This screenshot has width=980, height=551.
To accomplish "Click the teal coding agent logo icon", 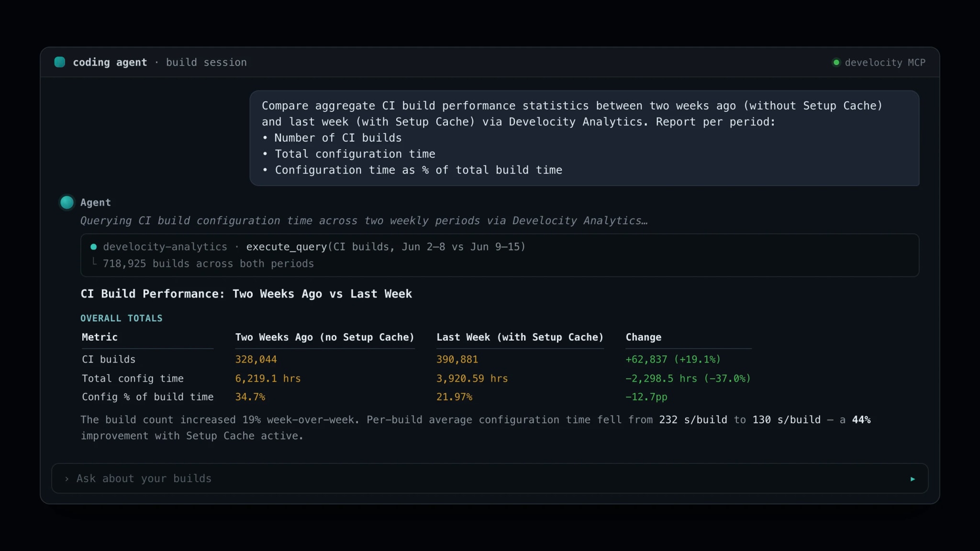I will point(60,62).
